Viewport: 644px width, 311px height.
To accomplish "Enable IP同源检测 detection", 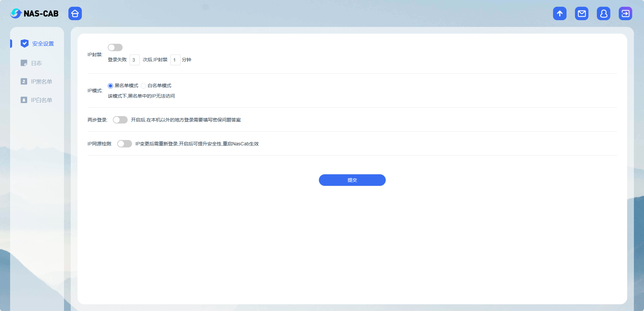I will tap(125, 143).
